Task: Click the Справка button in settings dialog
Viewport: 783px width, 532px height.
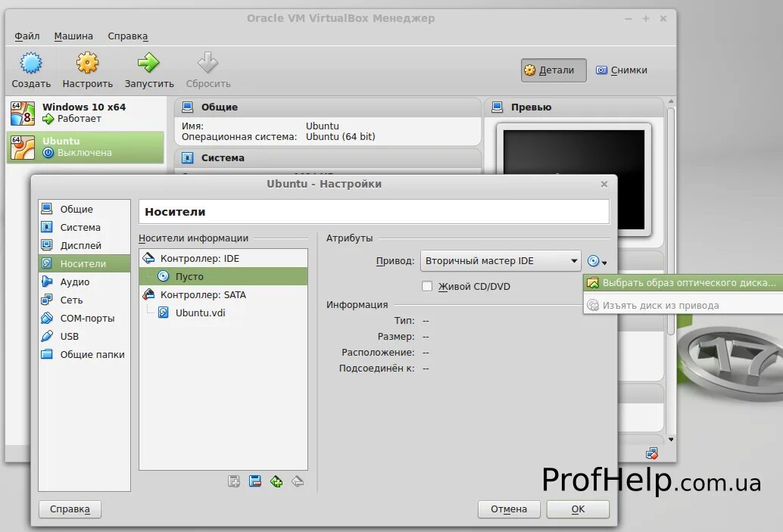Action: tap(70, 509)
